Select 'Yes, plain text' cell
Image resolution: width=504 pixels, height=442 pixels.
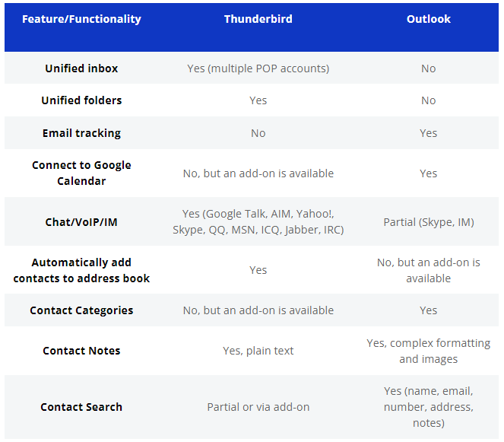(x=258, y=351)
